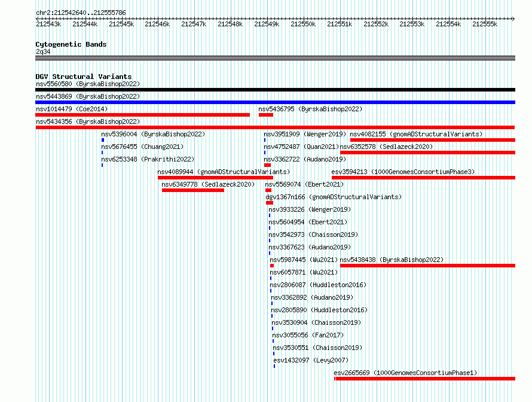532x402 pixels.
Task: Open nsv5436795 (ByrskaBishop2022) entry
Action: click(310, 109)
